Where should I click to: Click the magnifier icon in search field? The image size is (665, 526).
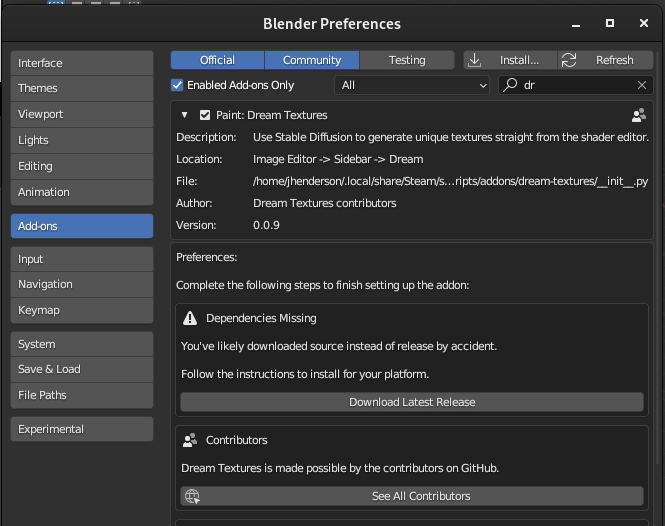coord(510,85)
